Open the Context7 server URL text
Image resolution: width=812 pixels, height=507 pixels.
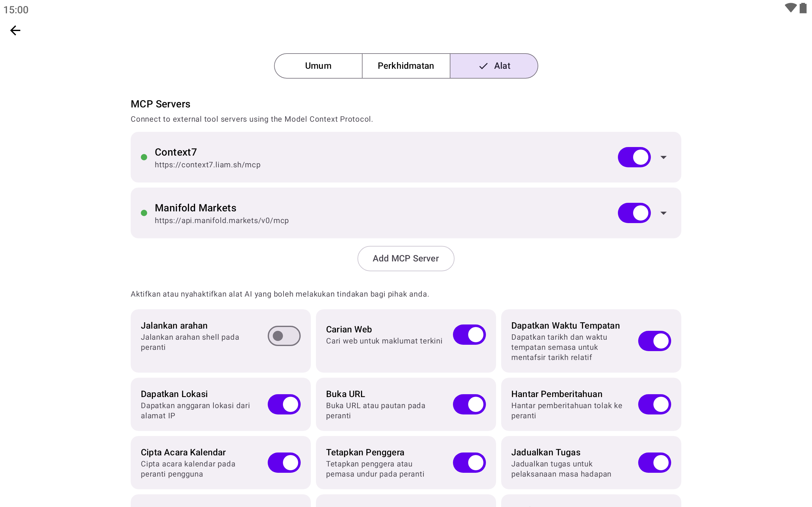click(207, 165)
